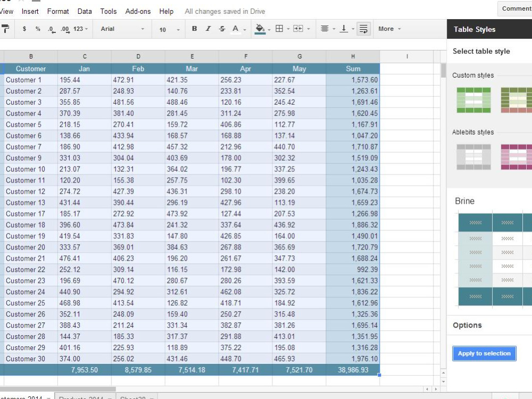Select column H header
The width and height of the screenshot is (532, 399).
353,56
